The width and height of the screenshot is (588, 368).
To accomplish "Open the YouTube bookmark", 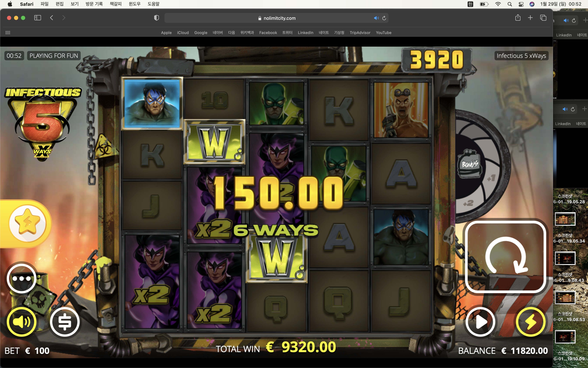I will [383, 33].
